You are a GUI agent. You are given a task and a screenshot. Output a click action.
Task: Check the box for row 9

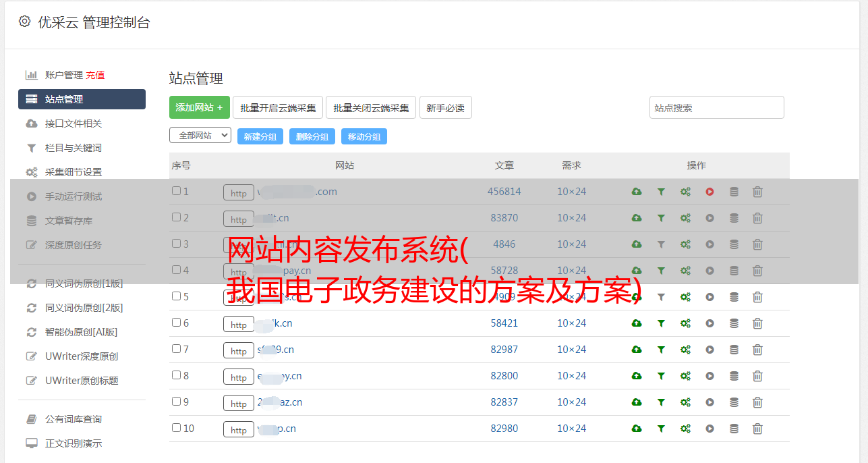(x=176, y=402)
